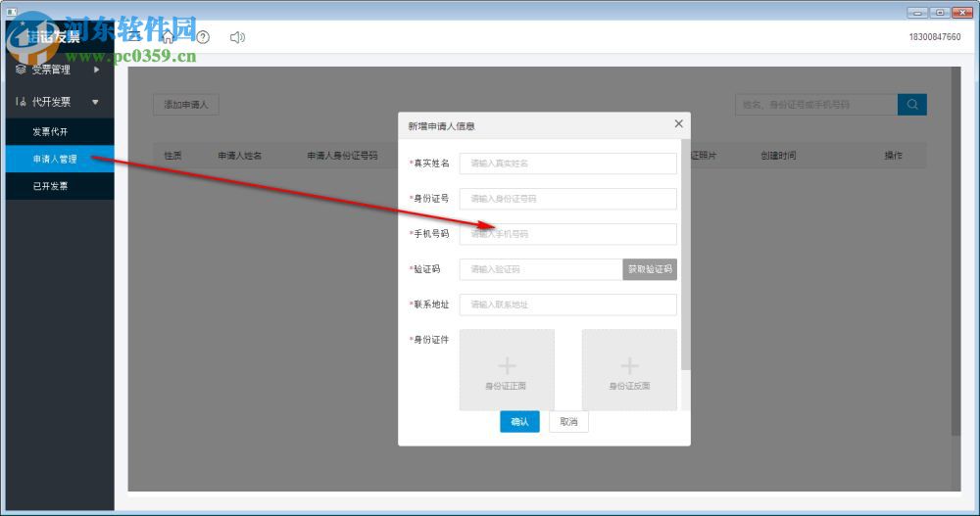This screenshot has width=980, height=516.
Task: Focus the 联系地址 input field
Action: (567, 305)
